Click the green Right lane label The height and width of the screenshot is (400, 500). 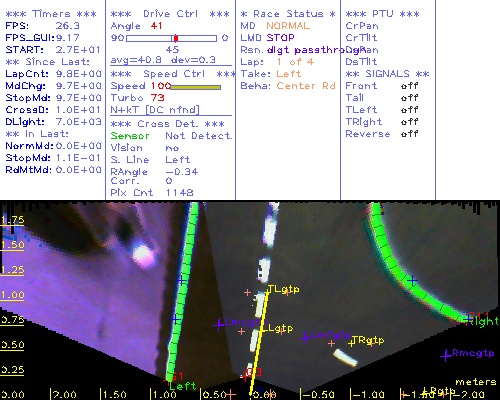[x=483, y=321]
